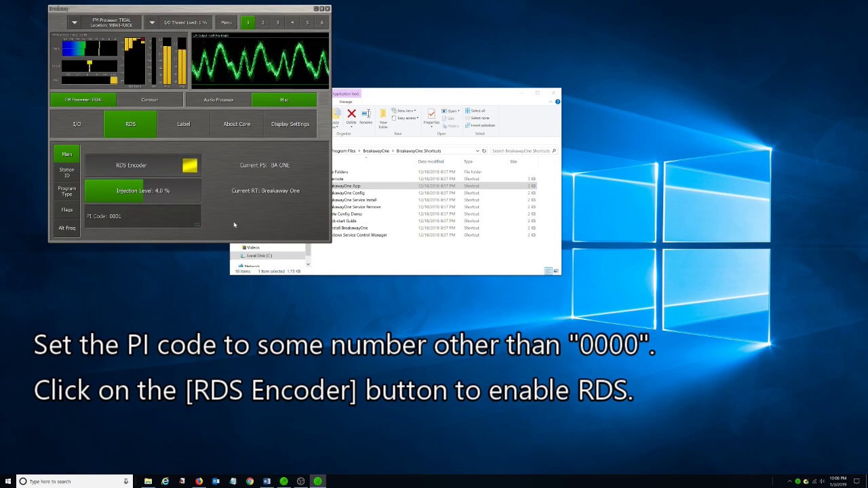
Task: Switch to the Common tab
Action: coord(149,100)
